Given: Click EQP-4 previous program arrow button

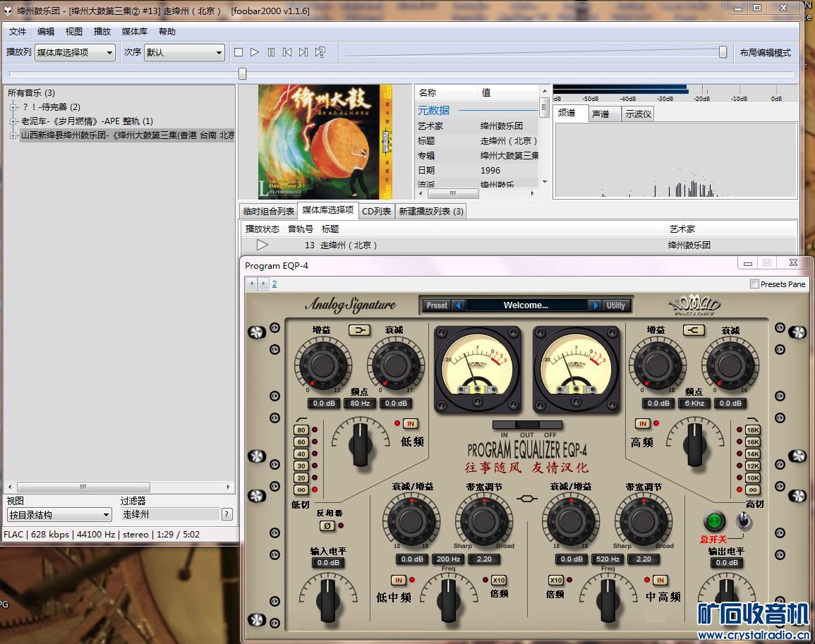Looking at the screenshot, I should pos(252,284).
